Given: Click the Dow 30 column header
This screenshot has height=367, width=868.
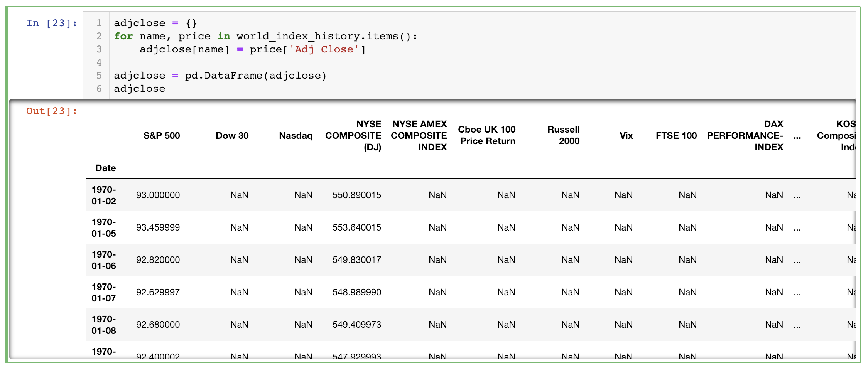Looking at the screenshot, I should click(x=232, y=136).
